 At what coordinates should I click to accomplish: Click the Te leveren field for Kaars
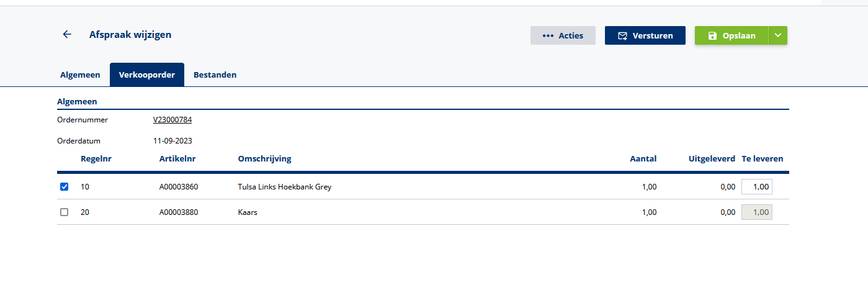pos(757,212)
